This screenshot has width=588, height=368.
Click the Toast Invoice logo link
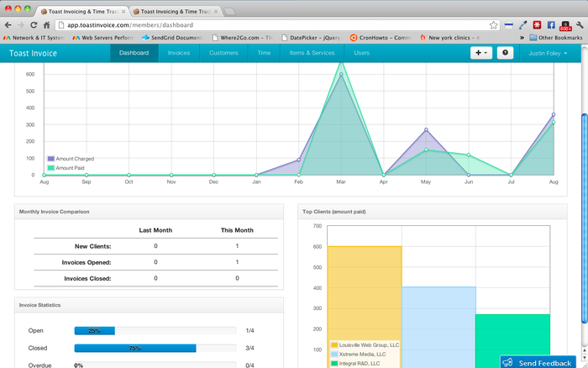[34, 53]
